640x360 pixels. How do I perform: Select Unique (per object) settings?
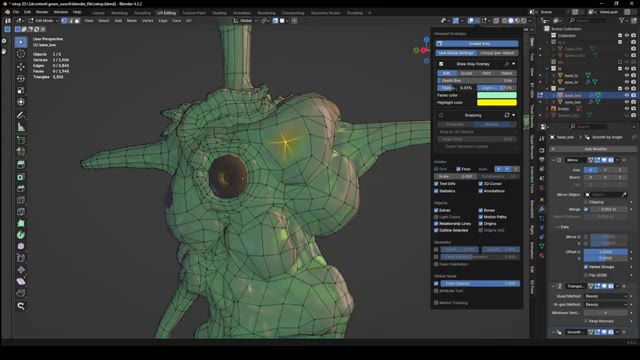pos(497,53)
